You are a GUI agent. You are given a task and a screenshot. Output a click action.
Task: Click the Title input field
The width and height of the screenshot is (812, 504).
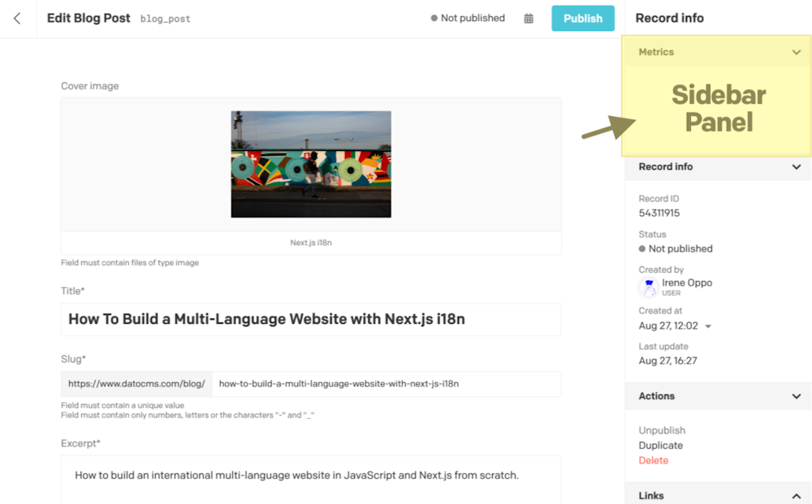[x=311, y=319]
